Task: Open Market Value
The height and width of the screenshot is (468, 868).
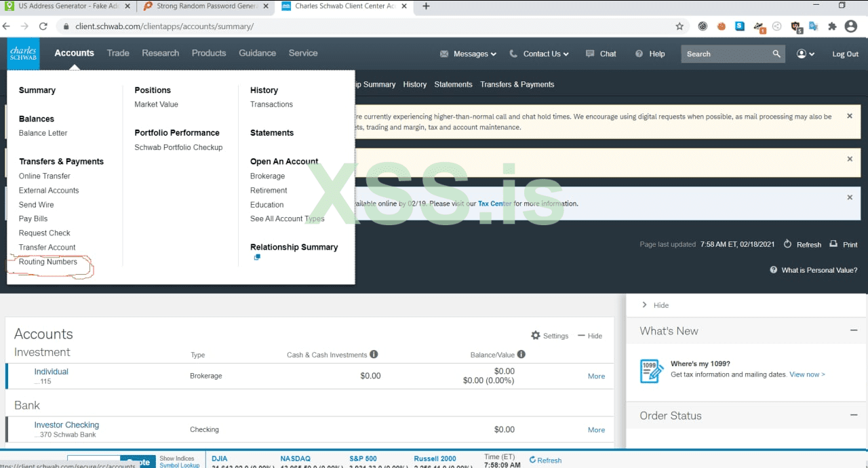Action: [x=157, y=104]
